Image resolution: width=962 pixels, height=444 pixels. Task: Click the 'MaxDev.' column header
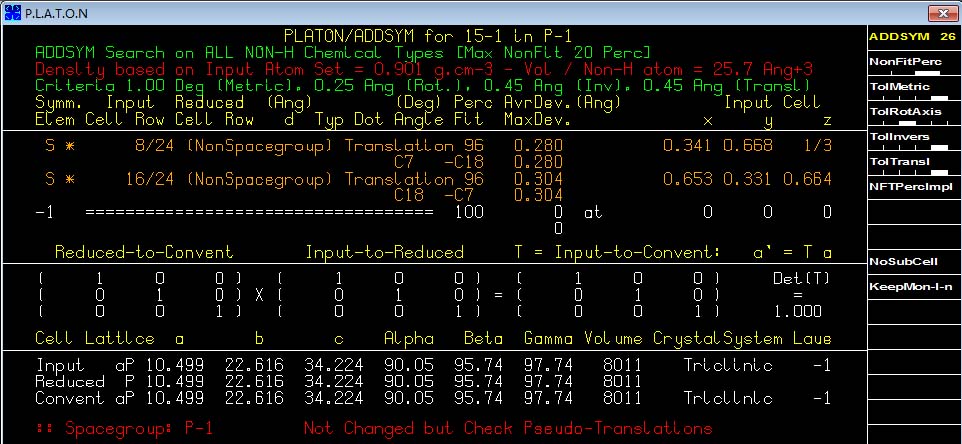pyautogui.click(x=537, y=119)
